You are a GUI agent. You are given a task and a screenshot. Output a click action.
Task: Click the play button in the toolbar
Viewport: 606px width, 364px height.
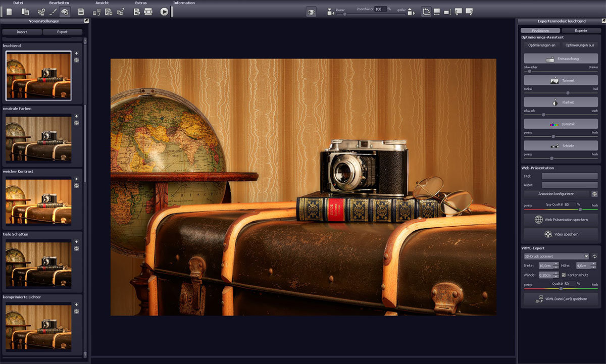pos(164,12)
